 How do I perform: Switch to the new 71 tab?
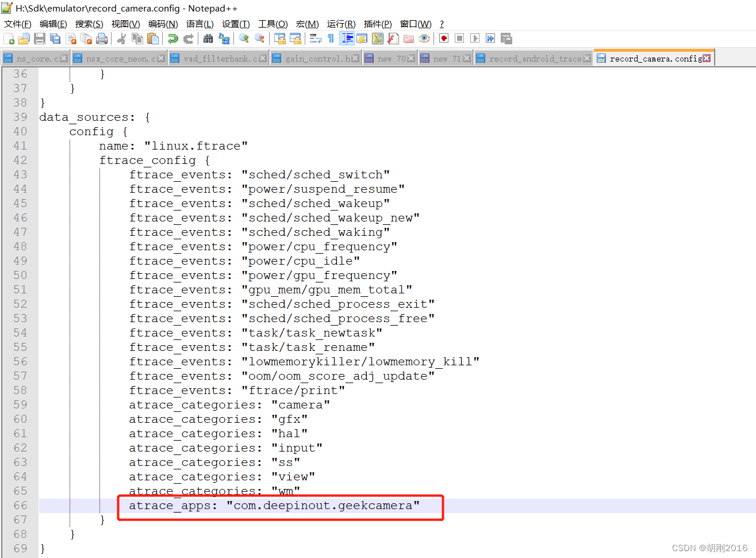[x=446, y=59]
